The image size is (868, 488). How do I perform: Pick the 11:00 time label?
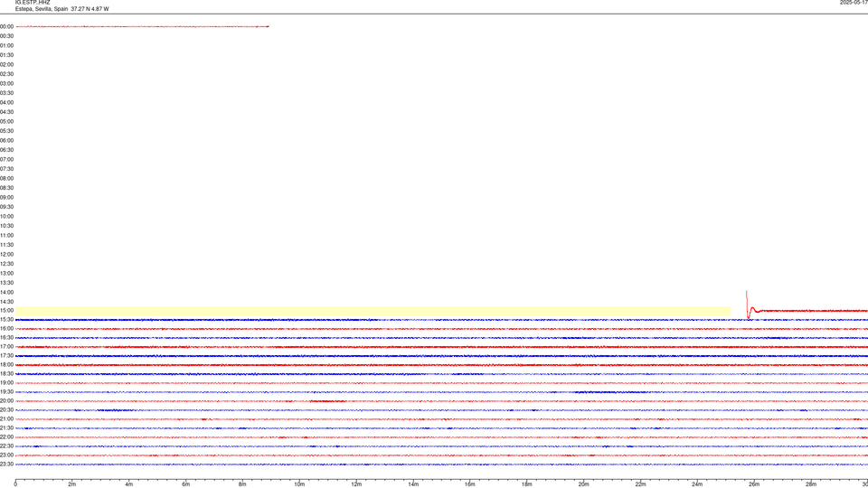pyautogui.click(x=6, y=236)
